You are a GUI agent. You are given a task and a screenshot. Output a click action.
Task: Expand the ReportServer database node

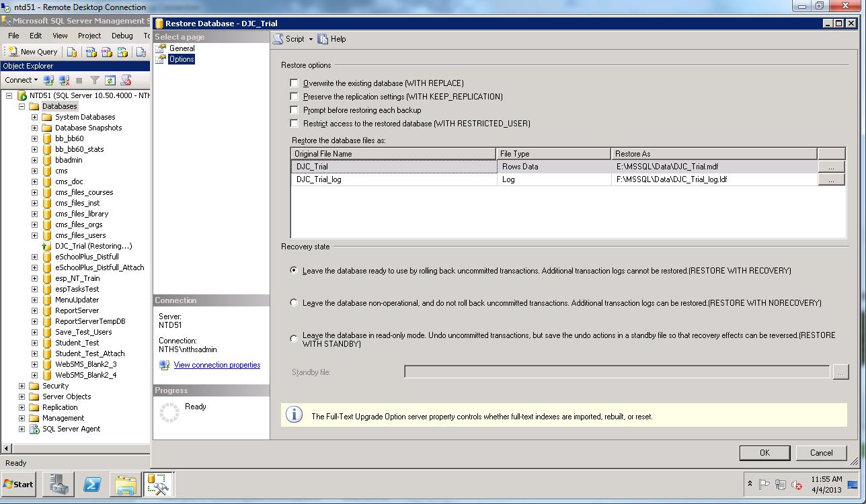34,310
